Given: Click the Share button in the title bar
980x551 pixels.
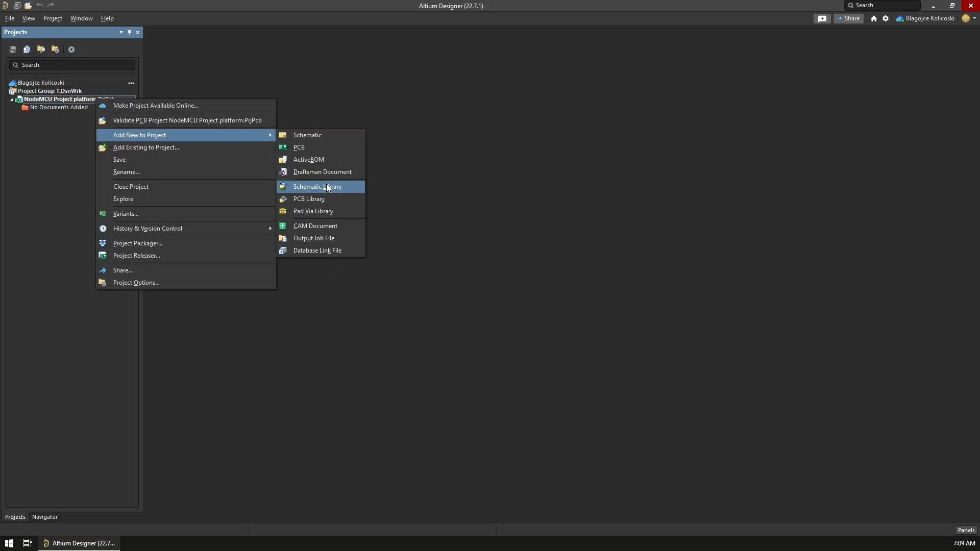Looking at the screenshot, I should pos(849,18).
